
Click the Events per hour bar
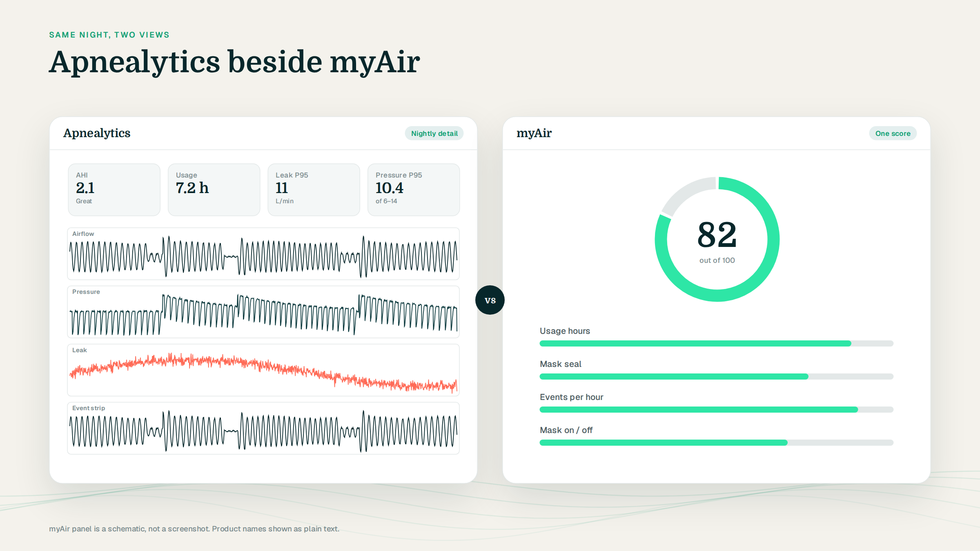coord(717,410)
